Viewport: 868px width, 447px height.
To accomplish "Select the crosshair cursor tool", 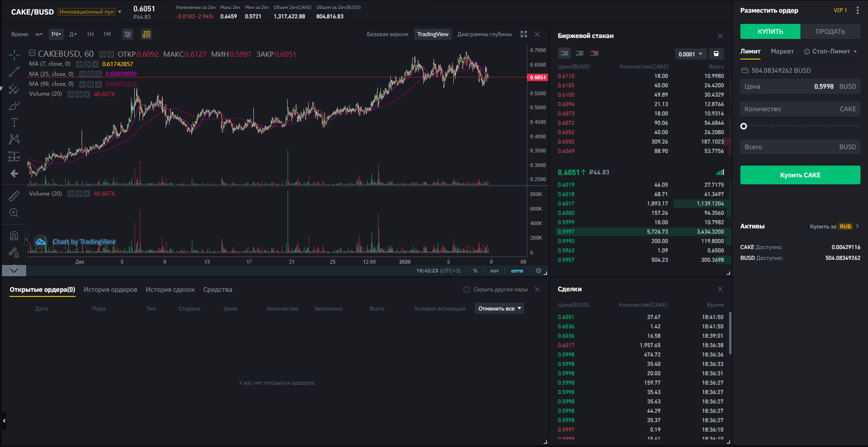I will 14,55.
